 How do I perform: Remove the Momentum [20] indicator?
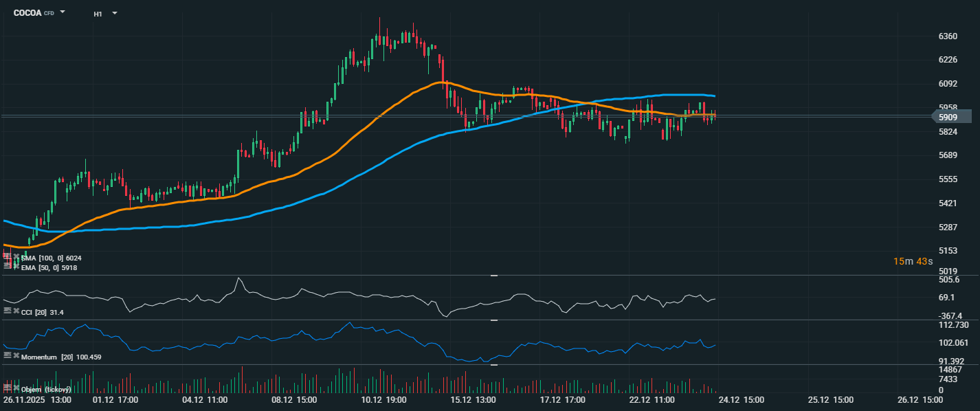click(x=16, y=355)
